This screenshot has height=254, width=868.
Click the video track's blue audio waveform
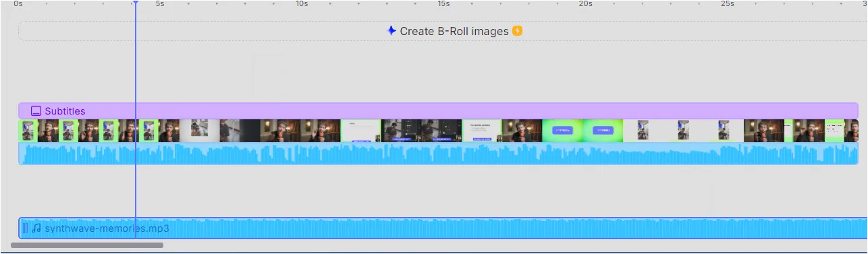tap(438, 154)
